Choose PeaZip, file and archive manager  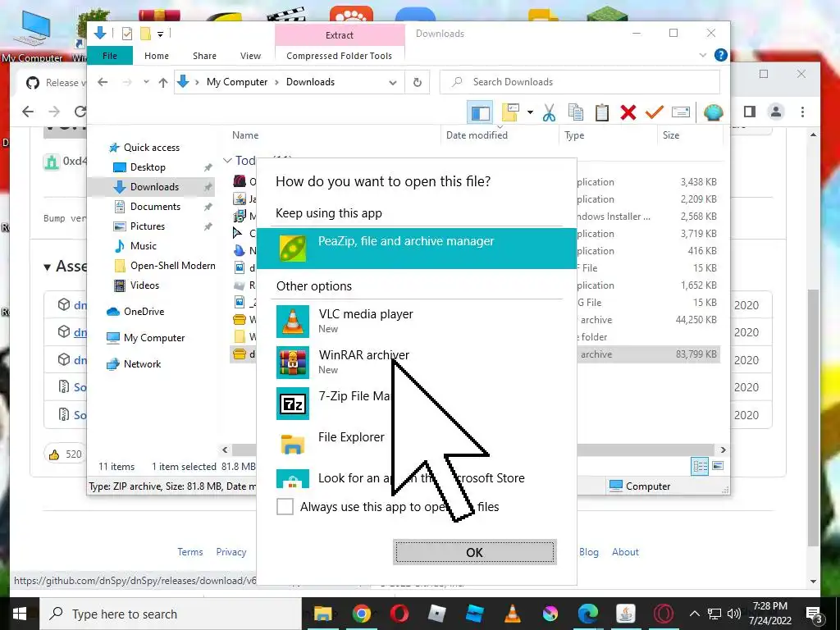(x=416, y=248)
